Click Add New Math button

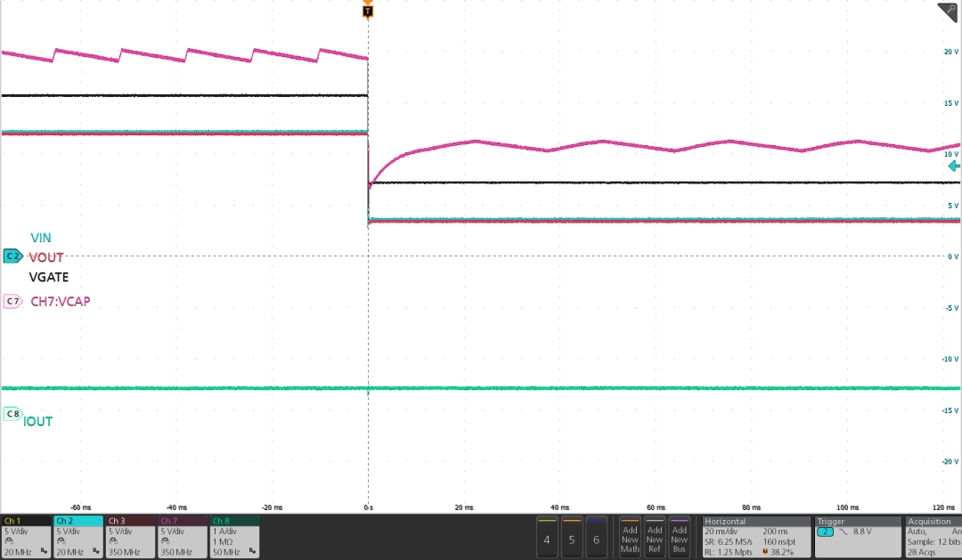630,537
